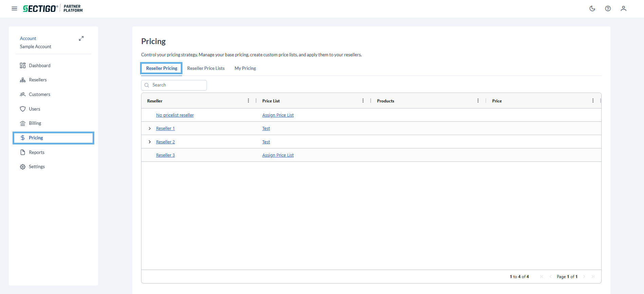This screenshot has height=294, width=644.
Task: Click the Resellers hierarchy icon
Action: click(23, 80)
